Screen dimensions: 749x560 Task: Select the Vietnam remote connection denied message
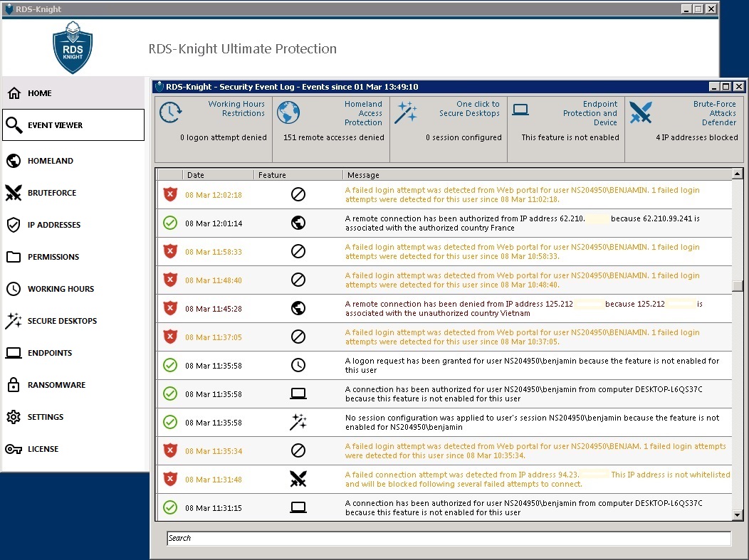(523, 308)
